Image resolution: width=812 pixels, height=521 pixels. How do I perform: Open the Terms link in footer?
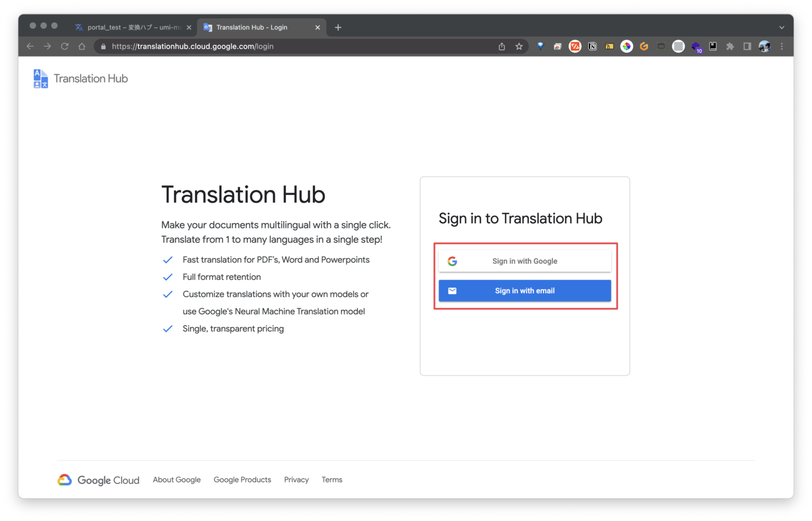click(x=331, y=479)
